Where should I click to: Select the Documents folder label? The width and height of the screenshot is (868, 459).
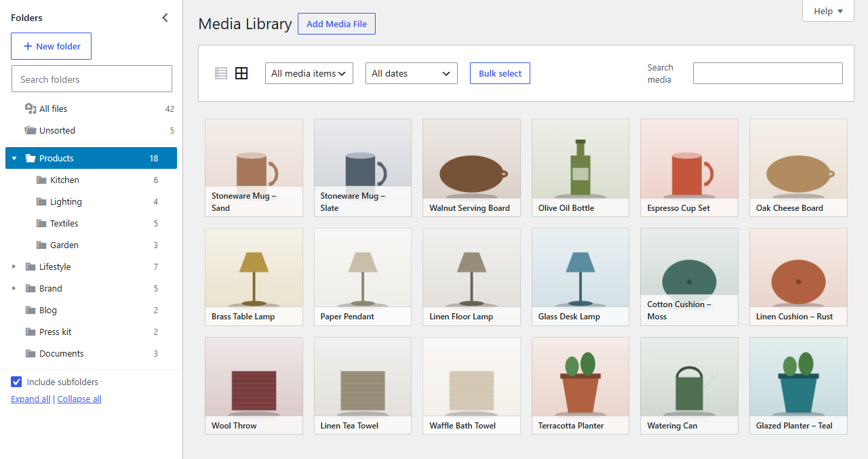pos(61,353)
